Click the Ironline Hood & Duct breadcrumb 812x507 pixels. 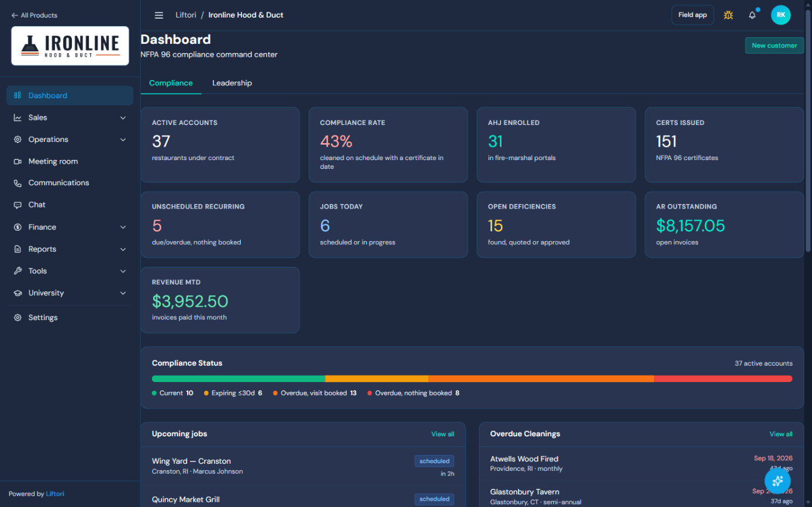point(246,15)
